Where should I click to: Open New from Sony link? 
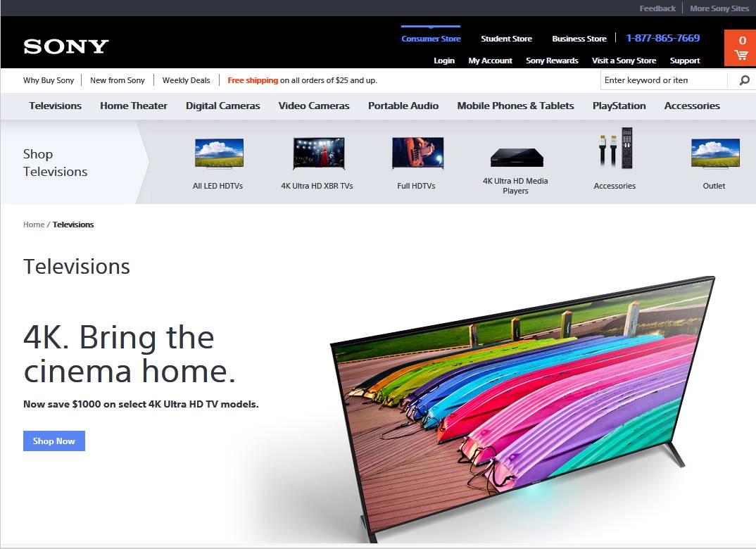click(x=117, y=80)
